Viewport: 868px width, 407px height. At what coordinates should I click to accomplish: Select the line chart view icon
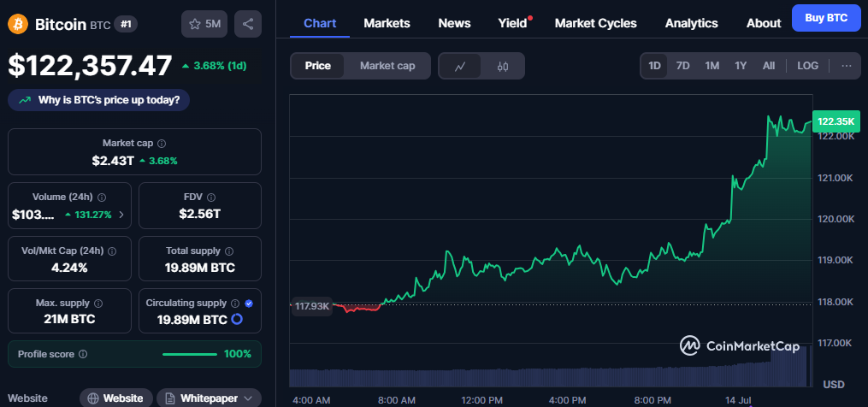tap(460, 67)
